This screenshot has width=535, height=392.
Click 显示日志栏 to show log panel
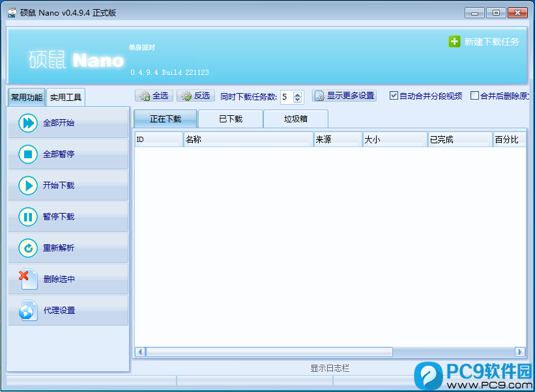[x=330, y=368]
